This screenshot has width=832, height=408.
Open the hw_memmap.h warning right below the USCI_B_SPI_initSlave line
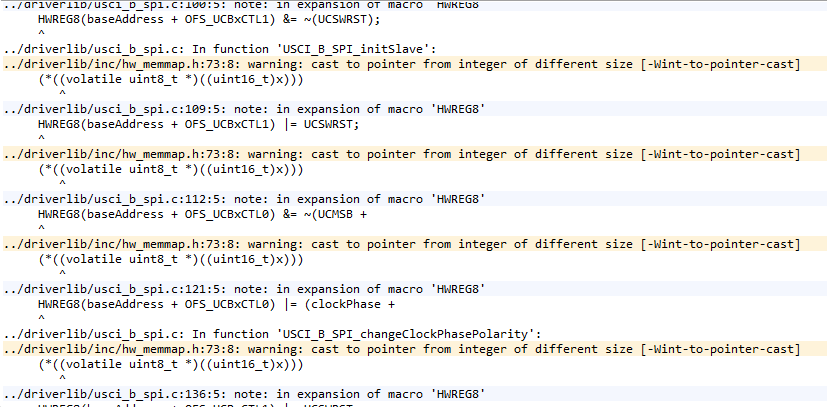click(400, 65)
